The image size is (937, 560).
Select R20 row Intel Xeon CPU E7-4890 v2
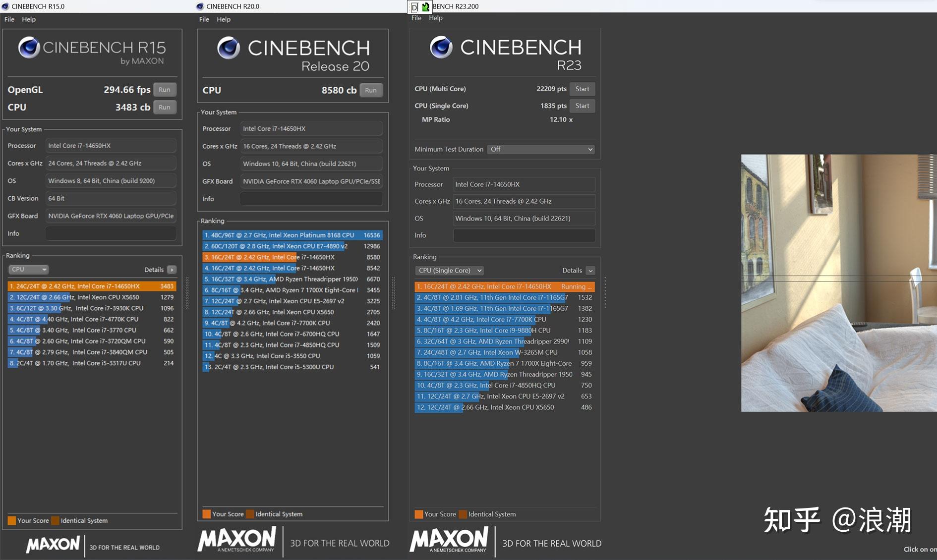click(x=293, y=246)
